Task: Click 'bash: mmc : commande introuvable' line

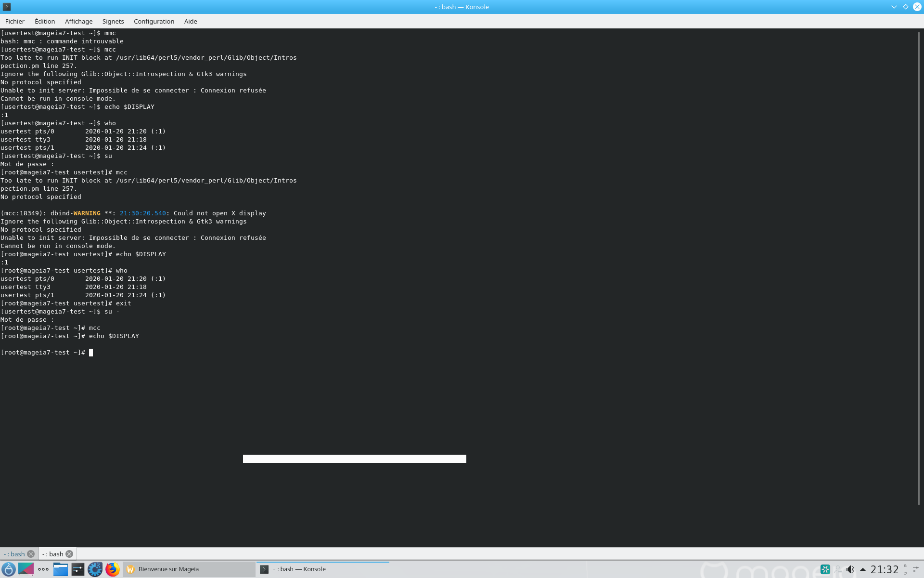Action: point(62,41)
